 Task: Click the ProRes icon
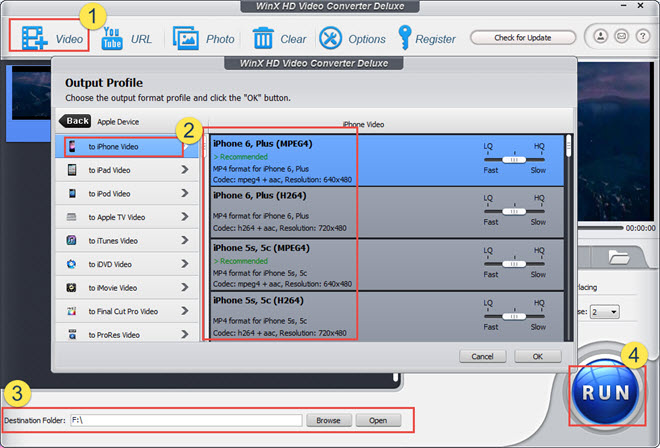click(x=72, y=335)
